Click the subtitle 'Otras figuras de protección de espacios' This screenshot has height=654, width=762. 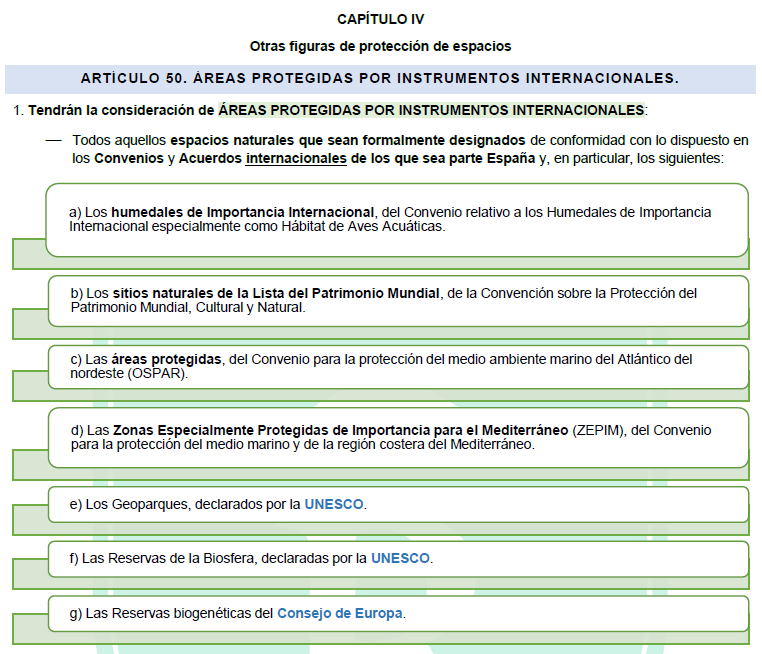click(x=380, y=46)
